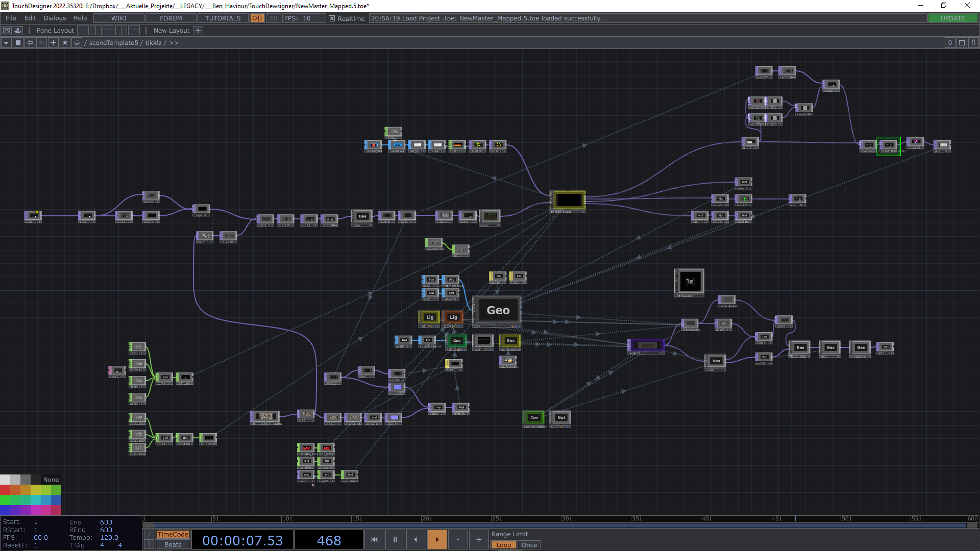Open the Edit menu
The height and width of the screenshot is (551, 980).
[30, 18]
